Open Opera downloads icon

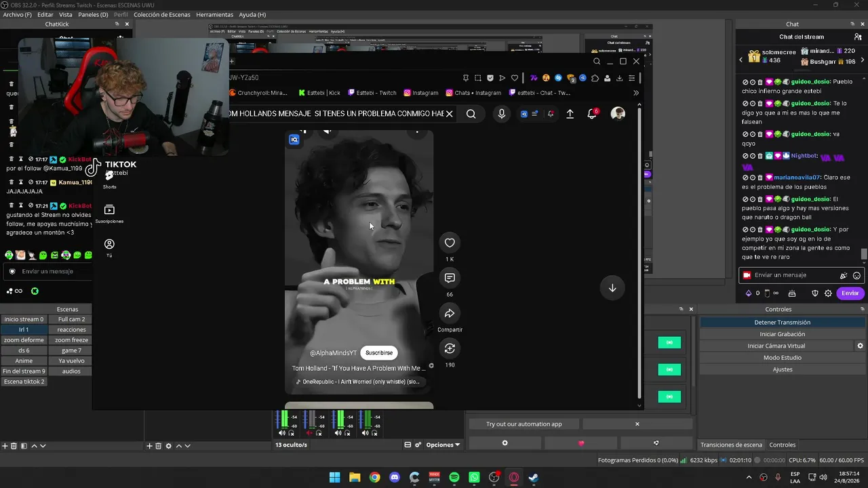click(619, 78)
